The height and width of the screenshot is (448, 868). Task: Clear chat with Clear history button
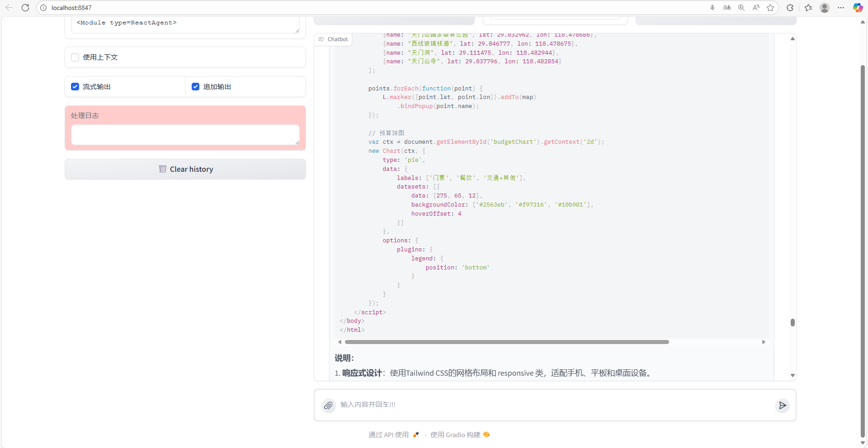coord(185,169)
